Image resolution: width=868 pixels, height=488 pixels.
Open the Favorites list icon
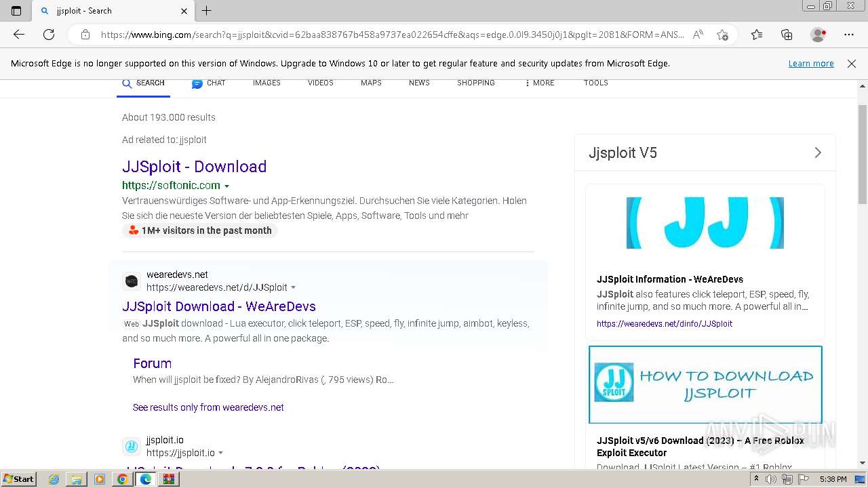coord(757,35)
